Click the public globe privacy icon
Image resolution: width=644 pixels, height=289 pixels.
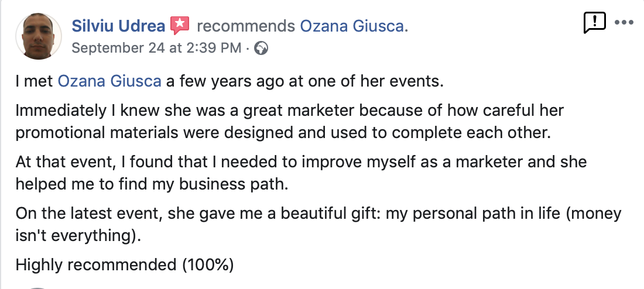click(262, 49)
